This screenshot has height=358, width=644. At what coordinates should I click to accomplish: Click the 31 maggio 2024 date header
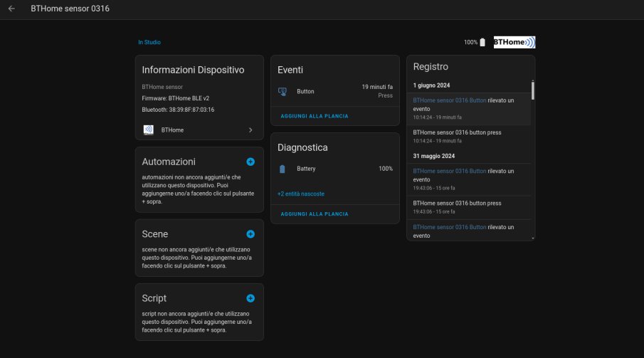coord(433,156)
